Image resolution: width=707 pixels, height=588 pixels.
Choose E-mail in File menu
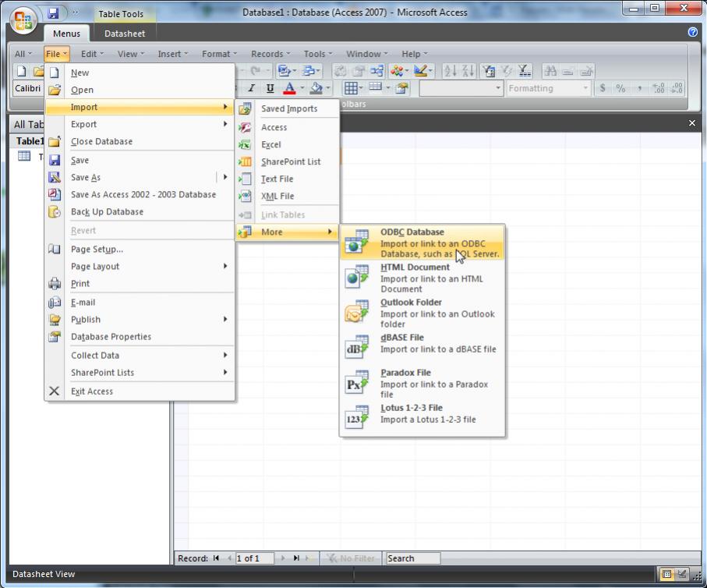click(x=140, y=303)
